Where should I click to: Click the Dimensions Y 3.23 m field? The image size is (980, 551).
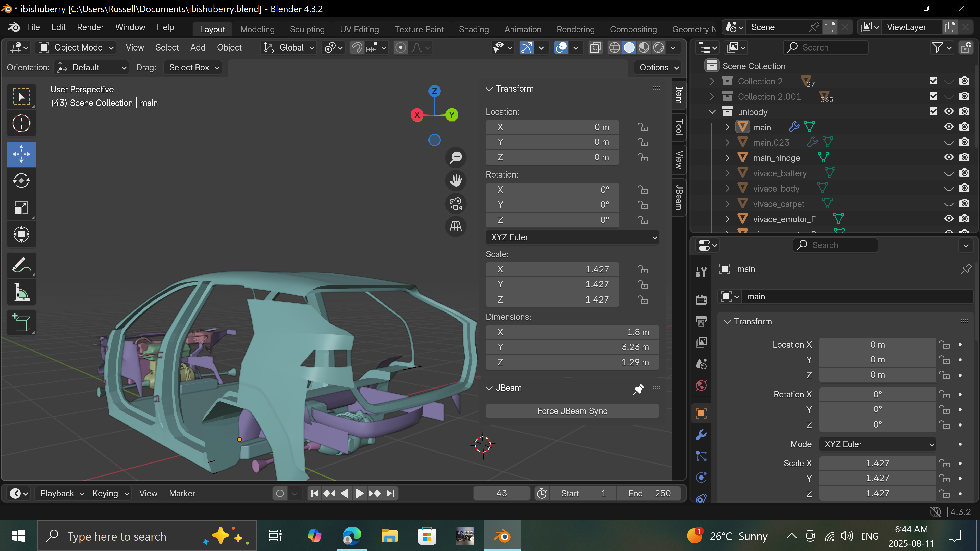pyautogui.click(x=572, y=347)
